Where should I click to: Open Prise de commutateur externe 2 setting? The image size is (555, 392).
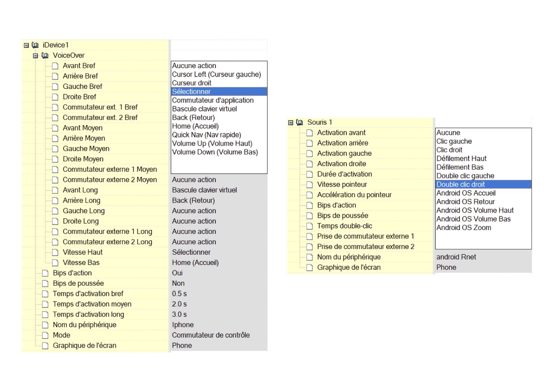coord(365,247)
